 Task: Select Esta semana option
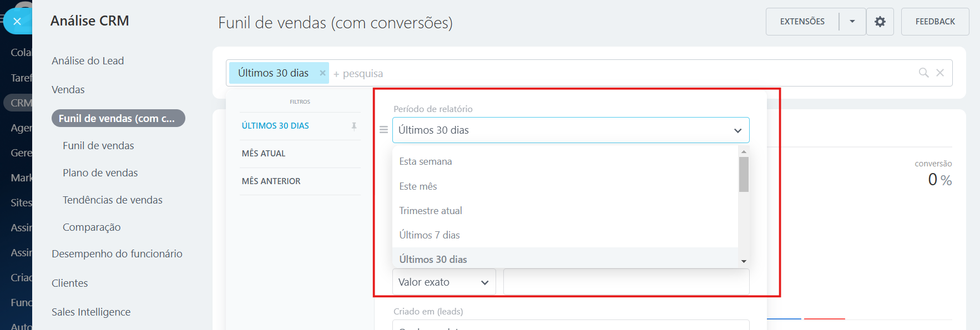pyautogui.click(x=426, y=161)
